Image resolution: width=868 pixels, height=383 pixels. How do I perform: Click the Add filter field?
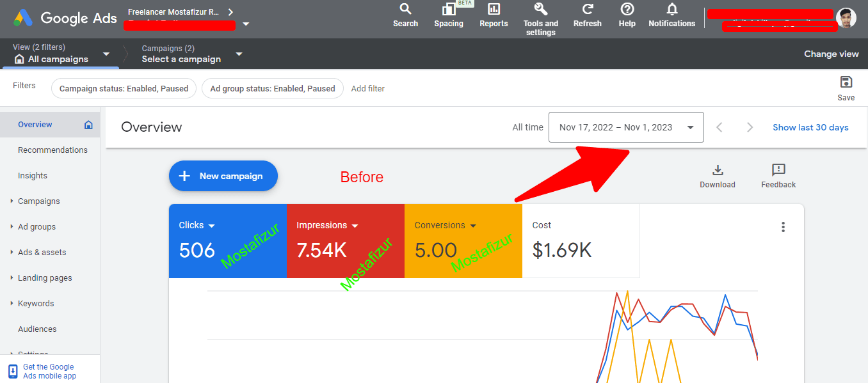[368, 89]
